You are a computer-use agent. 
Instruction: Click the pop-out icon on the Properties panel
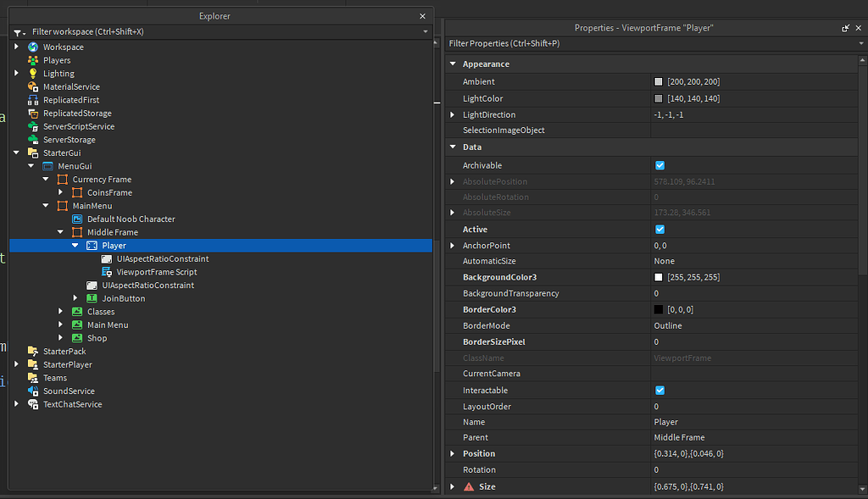point(844,27)
